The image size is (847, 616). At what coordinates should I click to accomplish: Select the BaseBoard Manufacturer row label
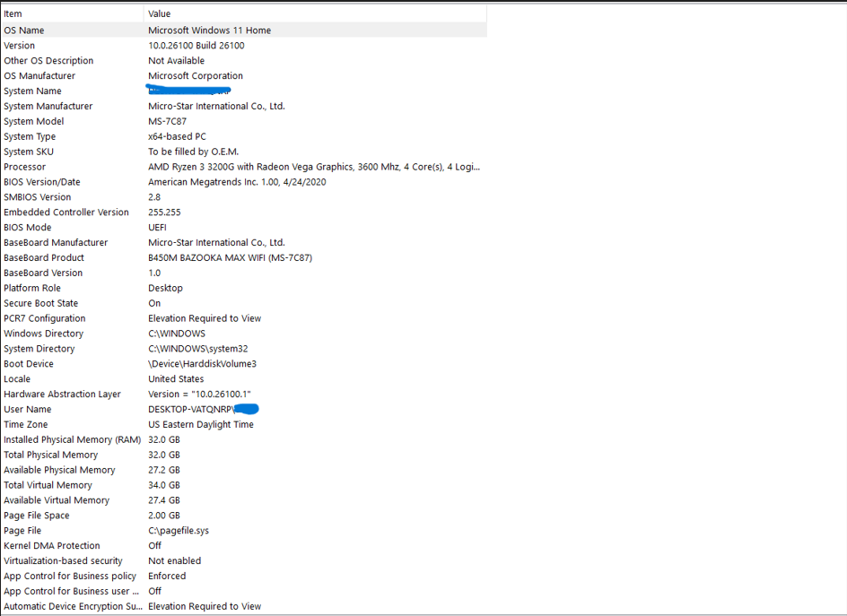(56, 242)
